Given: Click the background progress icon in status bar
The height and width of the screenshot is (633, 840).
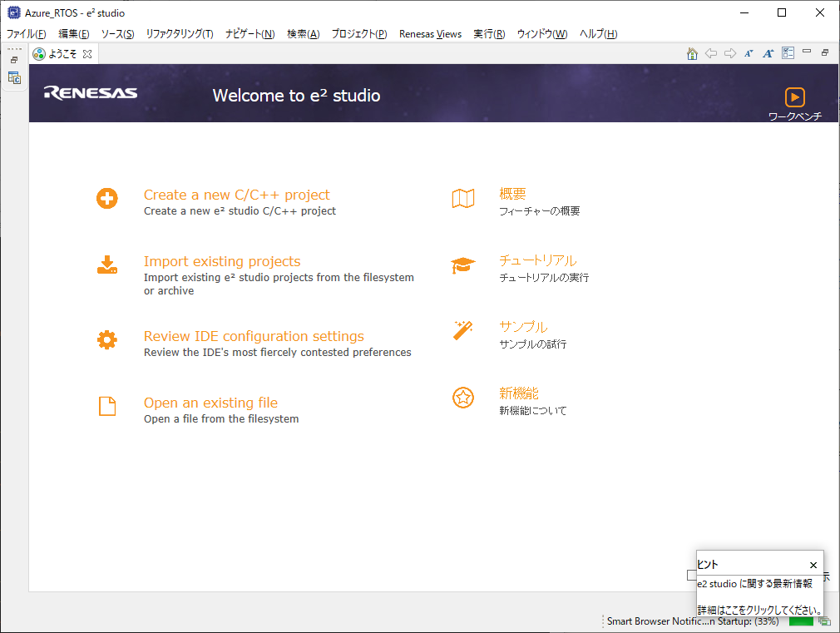Looking at the screenshot, I should (x=824, y=621).
